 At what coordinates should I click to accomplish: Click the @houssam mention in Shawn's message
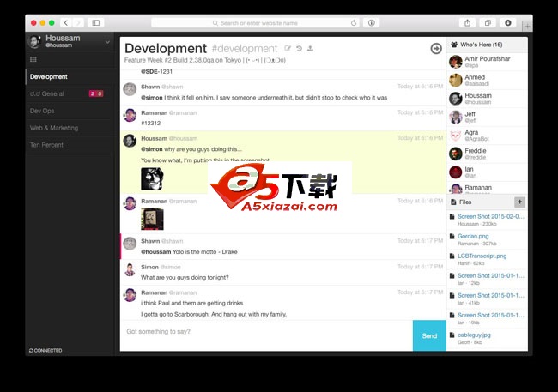pyautogui.click(x=156, y=252)
